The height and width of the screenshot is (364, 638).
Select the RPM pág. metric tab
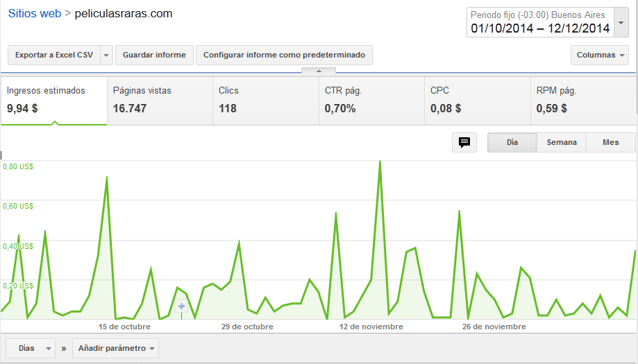(583, 101)
